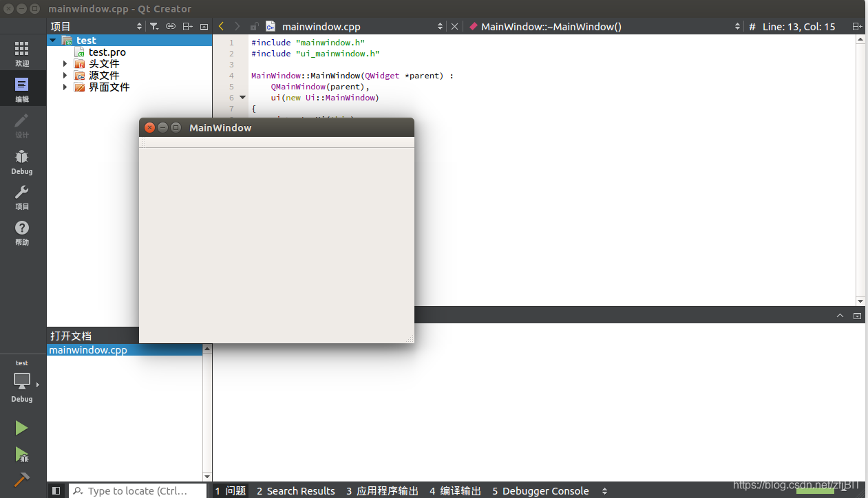Open Help mode with the question mark icon
868x498 pixels.
click(21, 231)
